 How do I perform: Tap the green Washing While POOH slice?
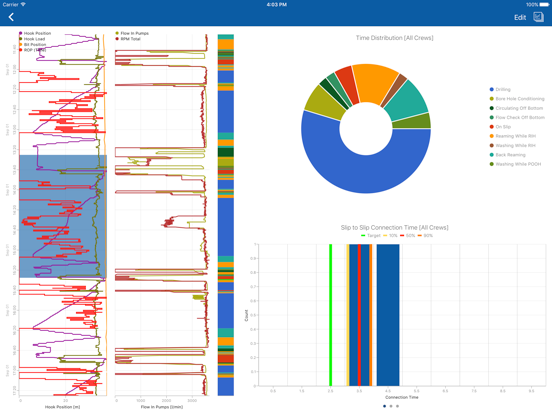412,122
